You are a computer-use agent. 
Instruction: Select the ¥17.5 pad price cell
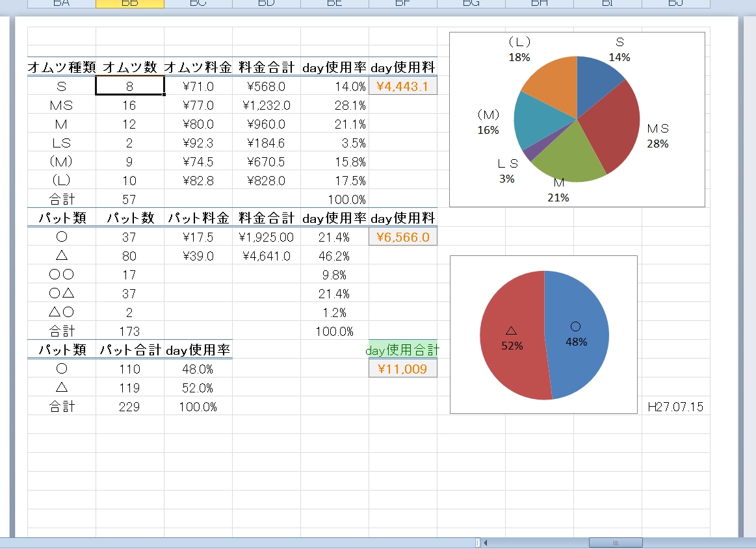tap(198, 237)
